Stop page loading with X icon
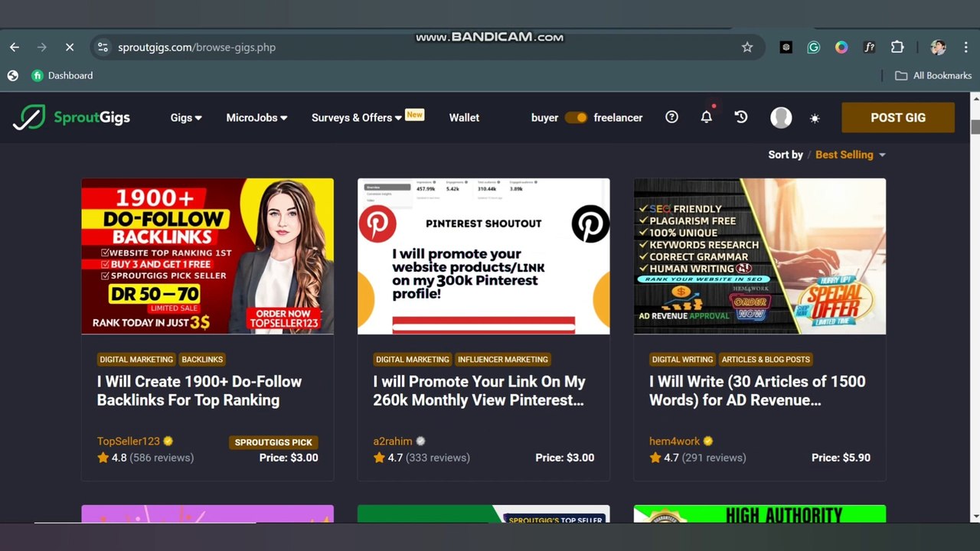The height and width of the screenshot is (551, 980). tap(70, 47)
